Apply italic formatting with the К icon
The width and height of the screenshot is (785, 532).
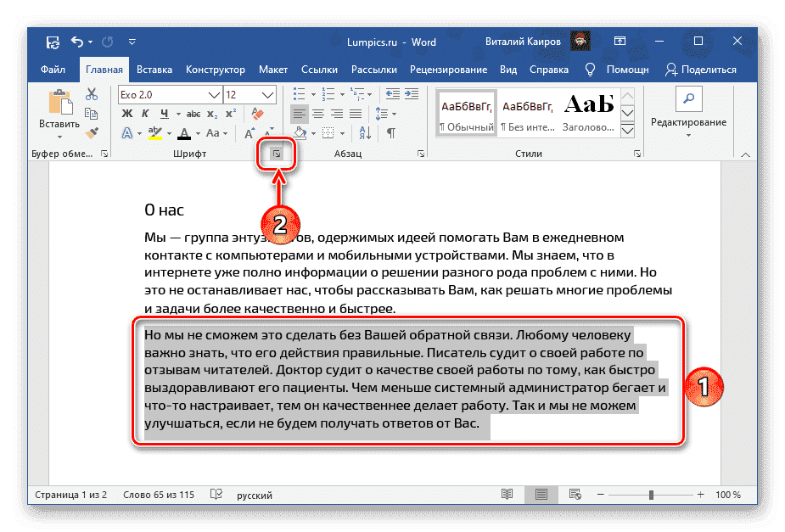[144, 113]
